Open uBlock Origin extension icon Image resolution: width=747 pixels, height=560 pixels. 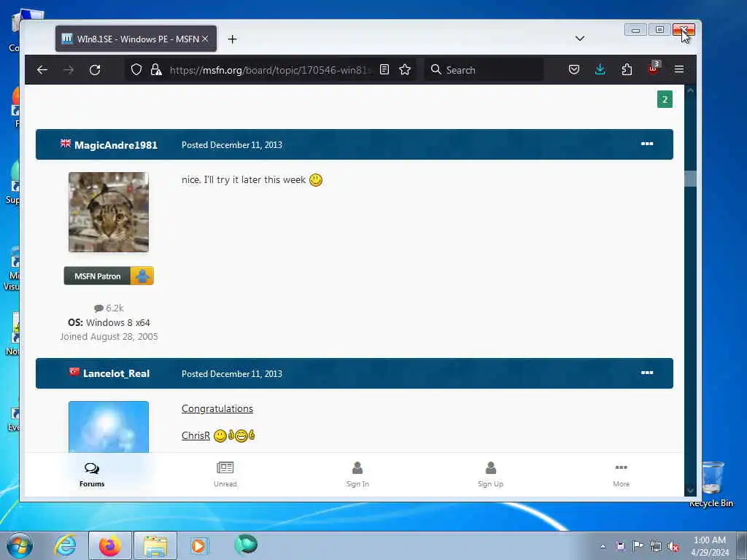(x=653, y=69)
